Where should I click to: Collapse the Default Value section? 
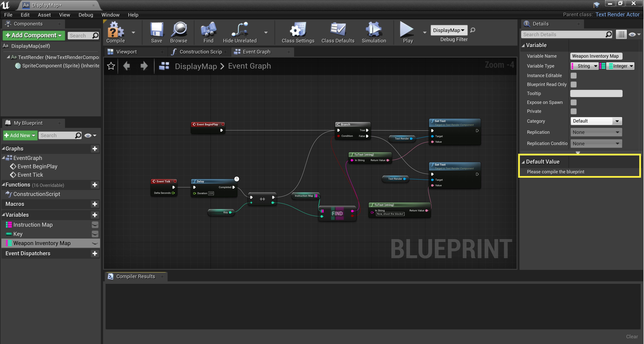(523, 162)
